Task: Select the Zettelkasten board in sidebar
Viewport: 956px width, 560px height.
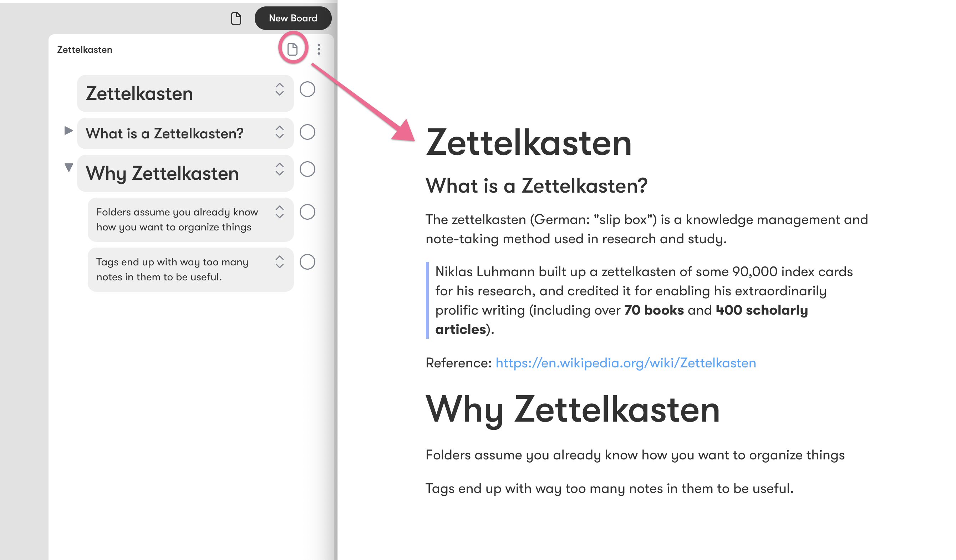Action: 85,49
